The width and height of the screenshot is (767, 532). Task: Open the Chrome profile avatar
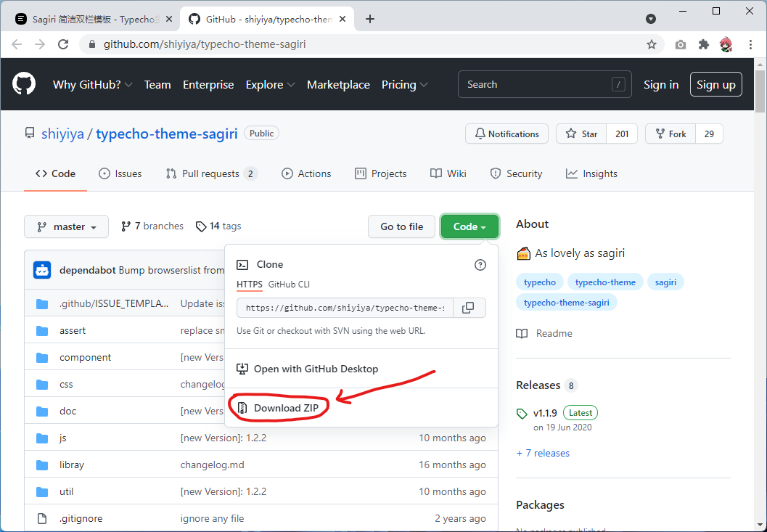(x=726, y=44)
